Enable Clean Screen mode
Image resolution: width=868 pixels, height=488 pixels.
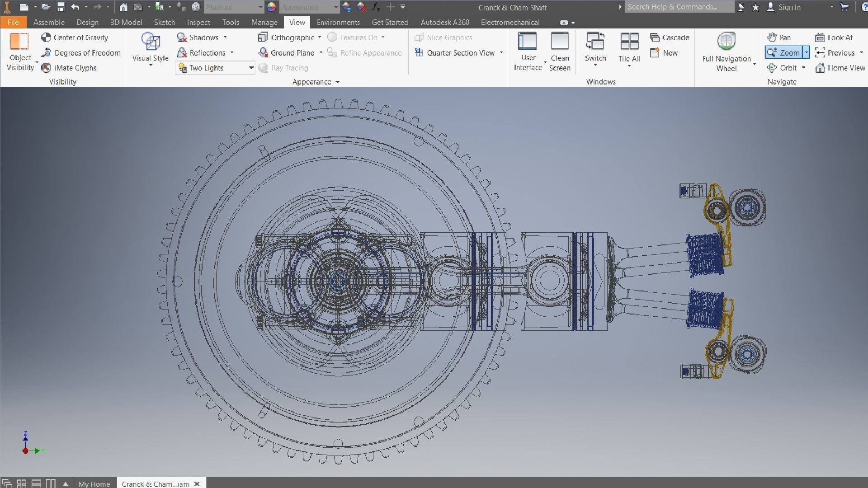click(560, 52)
